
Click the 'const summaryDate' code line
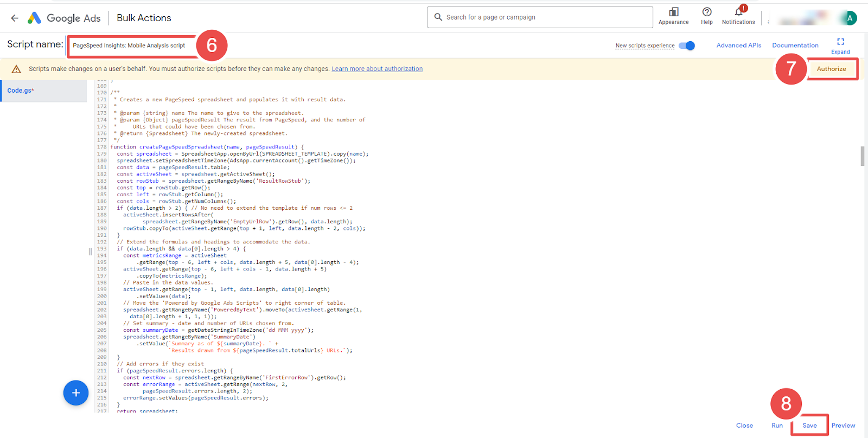(x=218, y=330)
